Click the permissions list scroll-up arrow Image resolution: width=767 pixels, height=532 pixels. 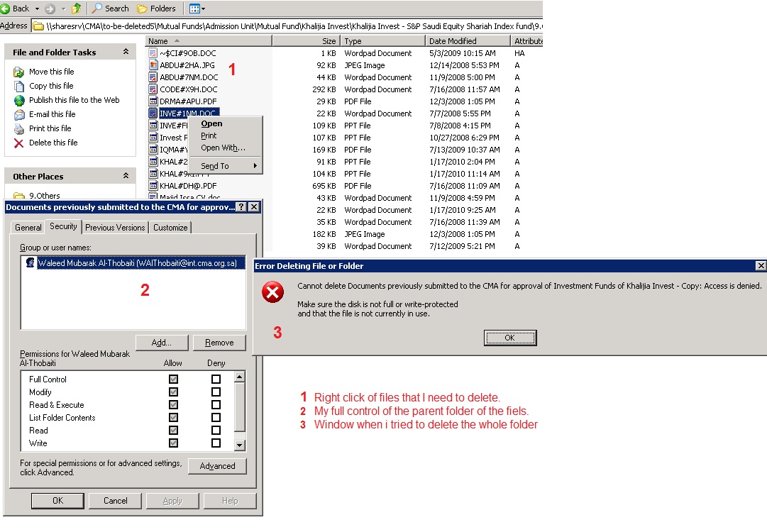239,377
